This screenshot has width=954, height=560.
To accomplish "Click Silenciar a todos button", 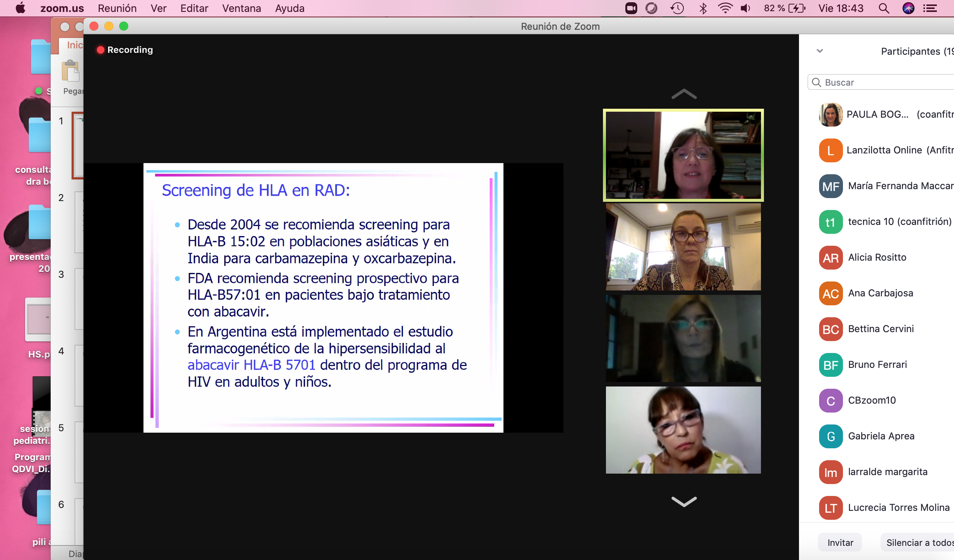I will point(918,542).
